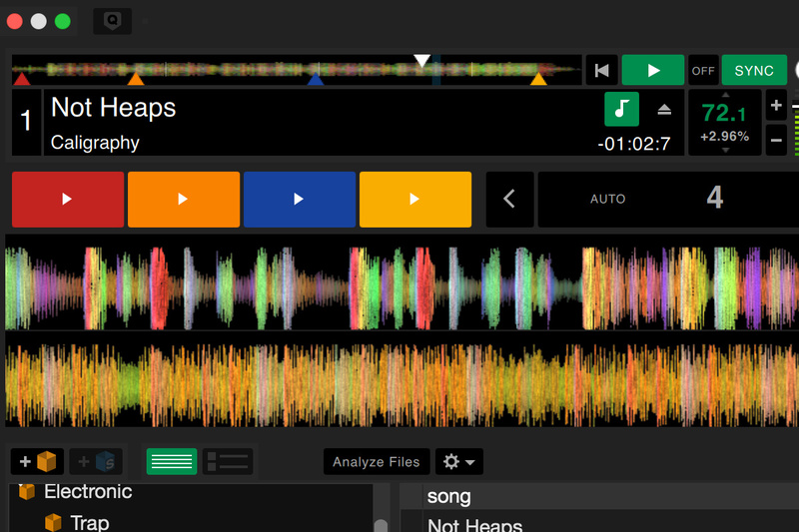Trigger the orange hot cue pad
Screen dimensions: 799x532
pyautogui.click(x=184, y=200)
